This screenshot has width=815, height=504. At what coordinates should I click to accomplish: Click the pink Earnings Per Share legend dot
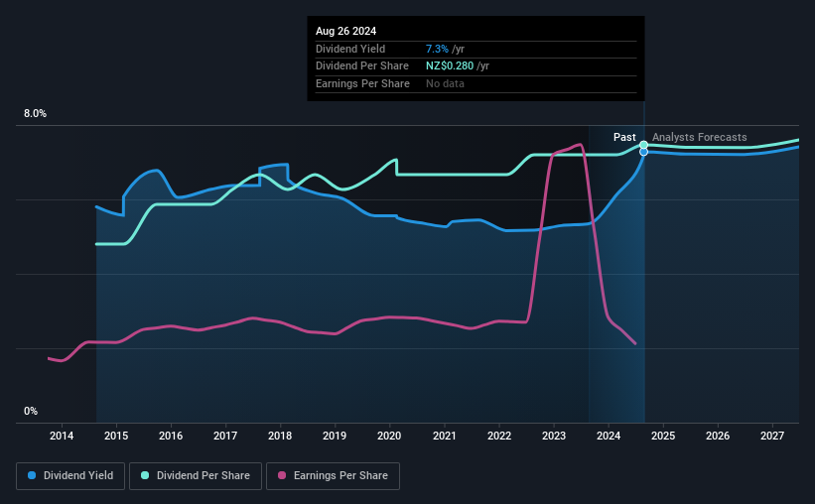[x=282, y=475]
